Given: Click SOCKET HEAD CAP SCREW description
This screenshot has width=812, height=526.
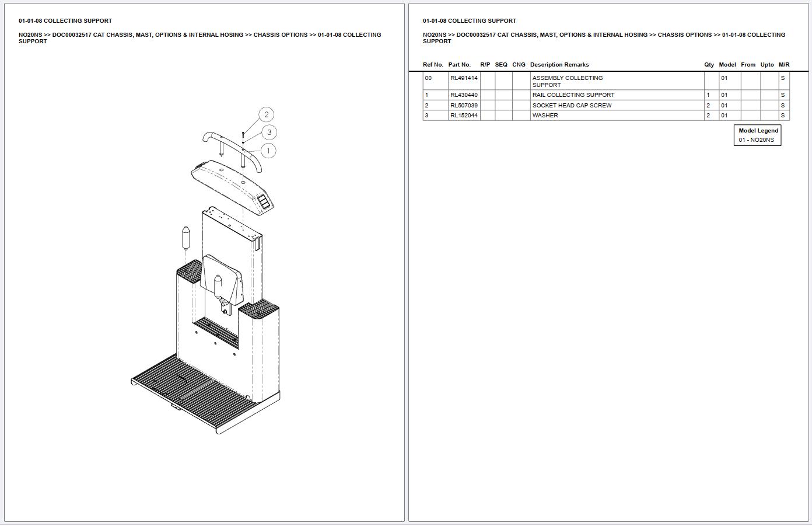Looking at the screenshot, I should [572, 105].
